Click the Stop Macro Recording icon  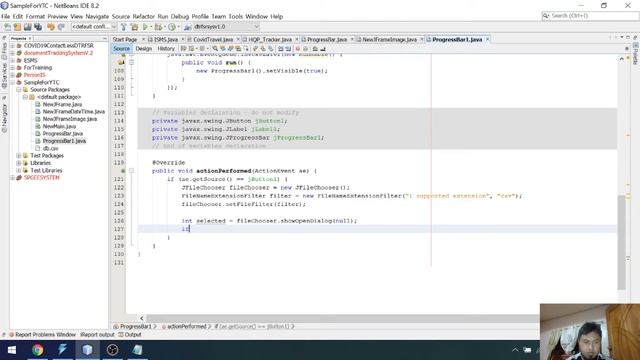(305, 49)
